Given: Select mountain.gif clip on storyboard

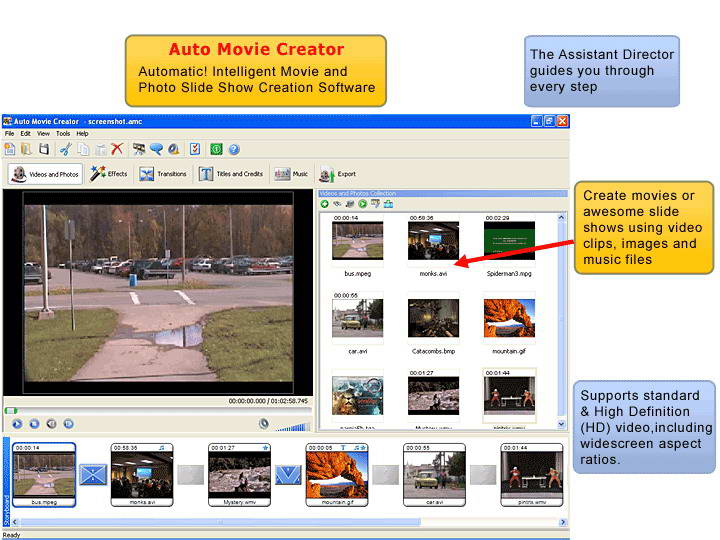Looking at the screenshot, I should (337, 475).
